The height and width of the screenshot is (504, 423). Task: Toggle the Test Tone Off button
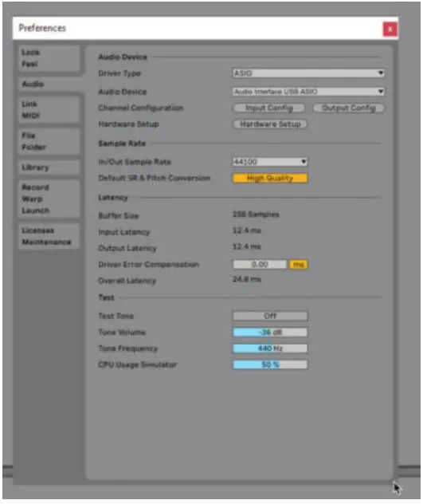coord(270,316)
